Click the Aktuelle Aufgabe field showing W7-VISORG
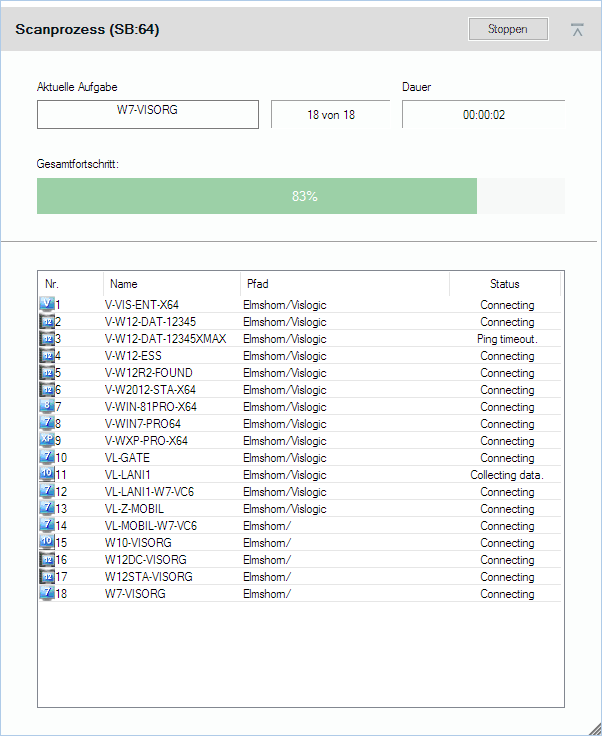 (148, 114)
